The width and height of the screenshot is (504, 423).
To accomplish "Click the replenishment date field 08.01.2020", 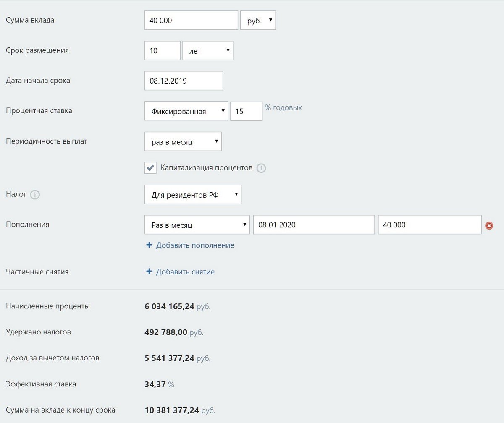I will (x=313, y=225).
